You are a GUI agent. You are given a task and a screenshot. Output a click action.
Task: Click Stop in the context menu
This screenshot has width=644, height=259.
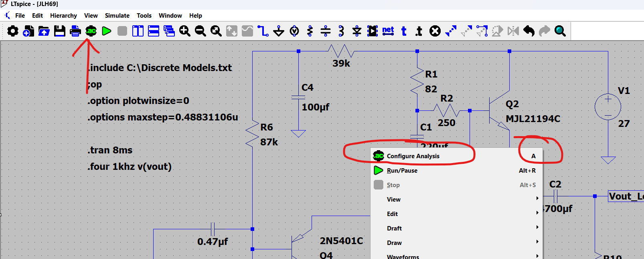point(457,185)
